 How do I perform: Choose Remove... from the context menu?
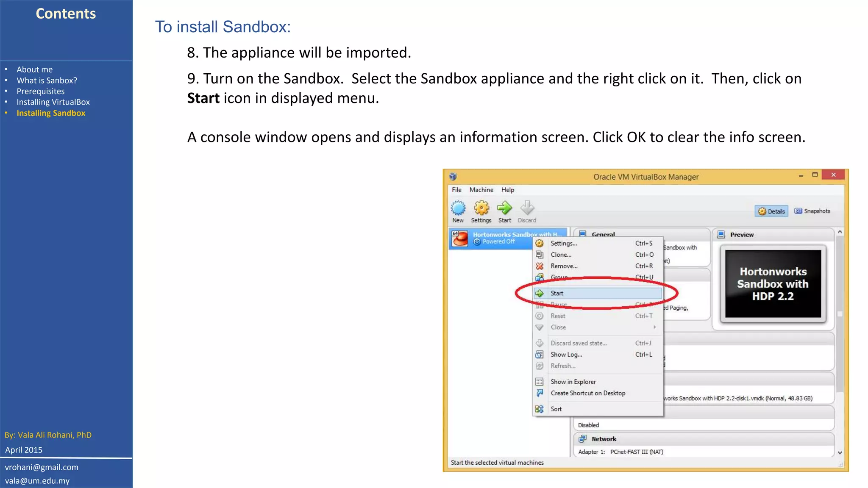(598, 266)
